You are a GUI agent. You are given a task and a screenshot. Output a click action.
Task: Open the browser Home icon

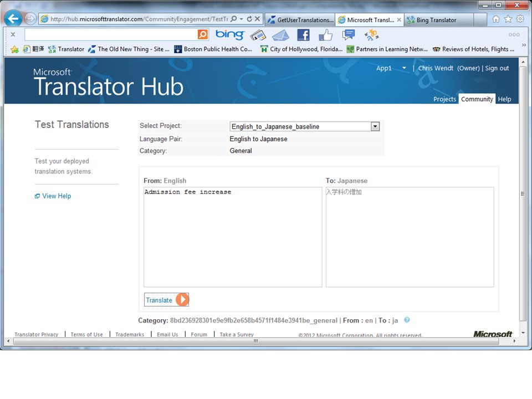coord(495,19)
